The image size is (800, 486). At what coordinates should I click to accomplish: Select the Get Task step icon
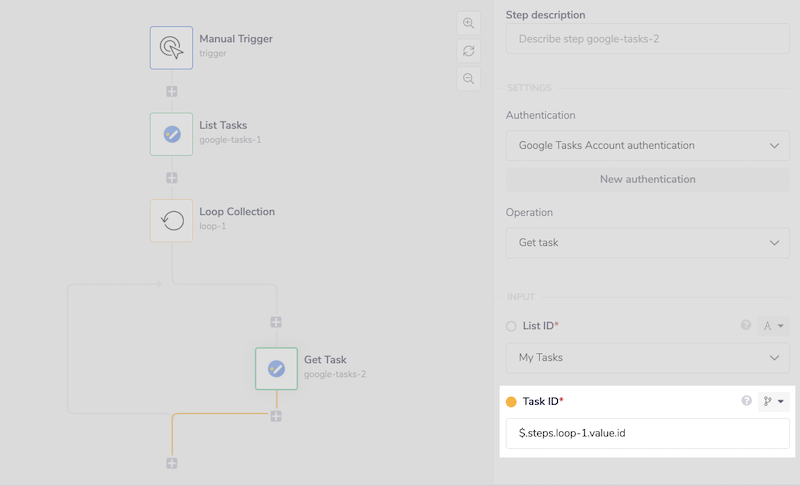coord(276,368)
